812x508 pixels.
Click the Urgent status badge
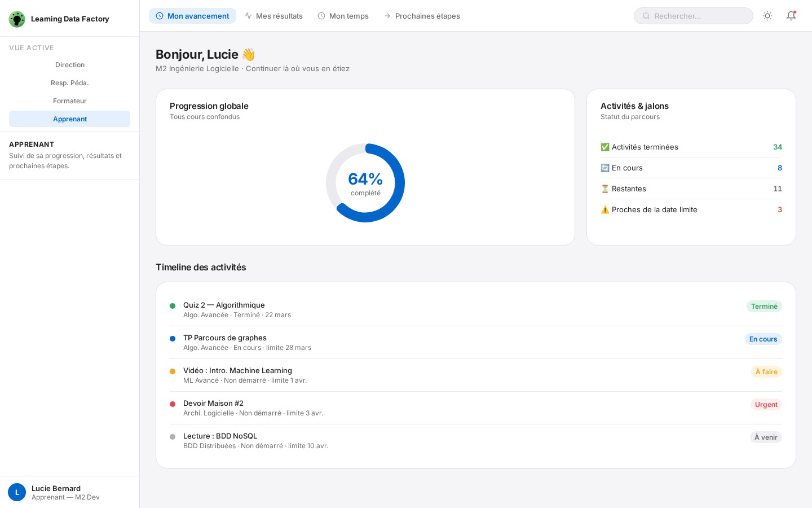(x=766, y=405)
